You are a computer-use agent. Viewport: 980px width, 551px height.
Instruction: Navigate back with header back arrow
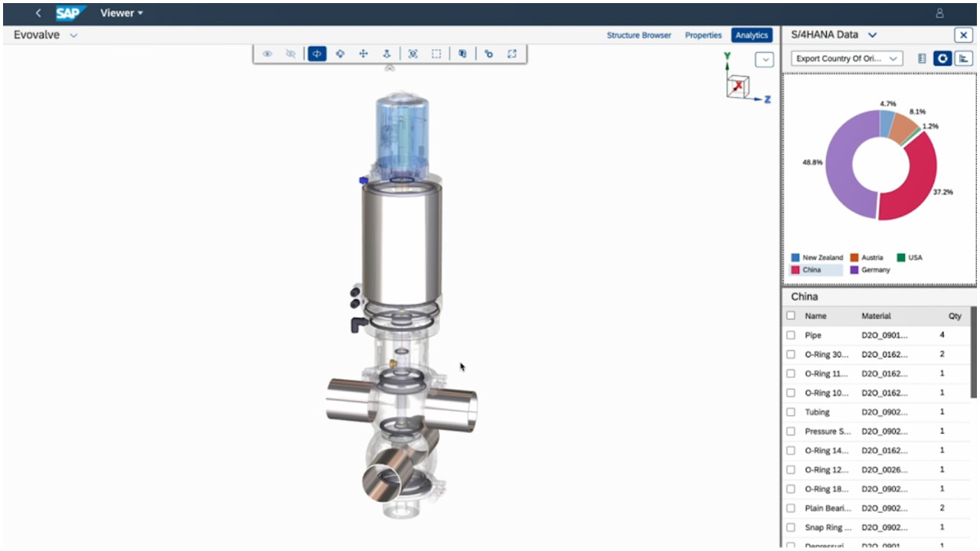[x=38, y=13]
